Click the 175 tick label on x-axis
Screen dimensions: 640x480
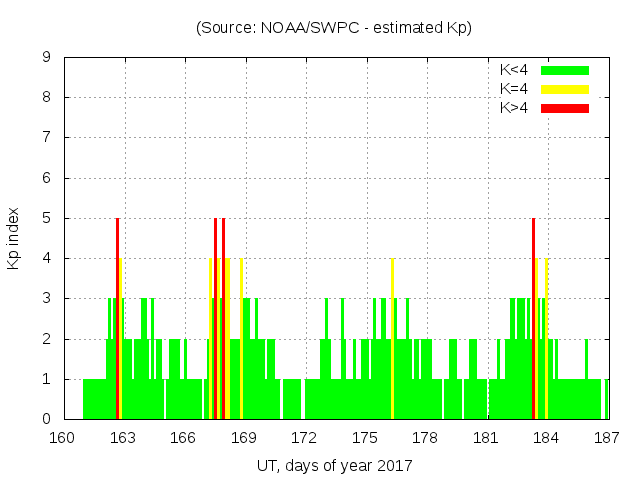365,438
